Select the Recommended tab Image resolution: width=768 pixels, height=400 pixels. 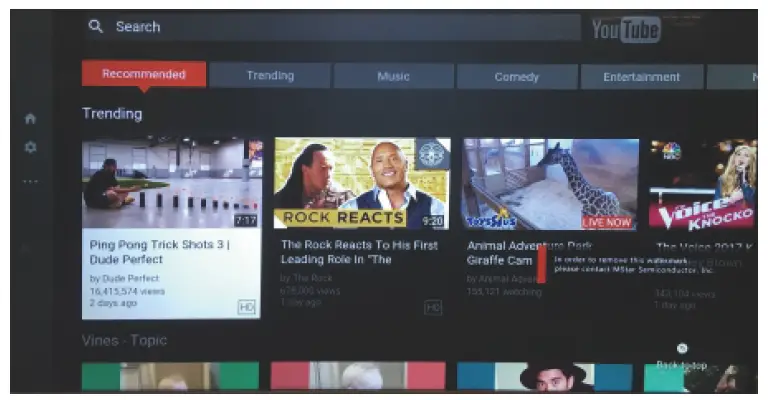[144, 74]
